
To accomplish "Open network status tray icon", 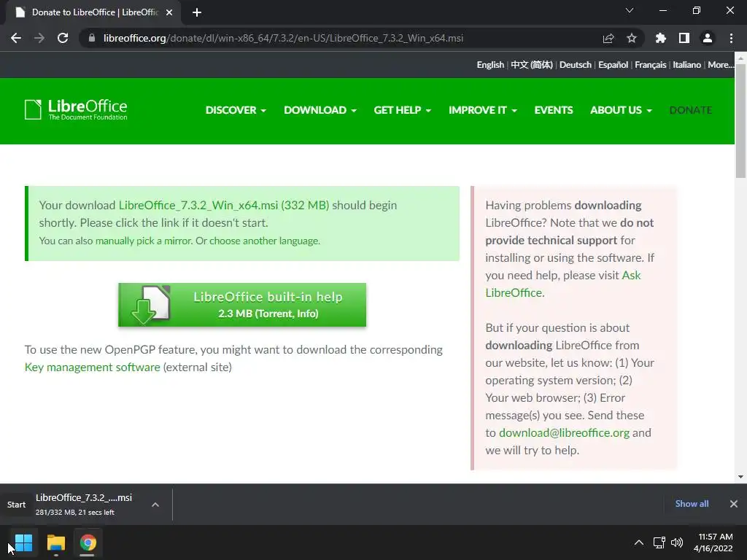I will (x=659, y=542).
